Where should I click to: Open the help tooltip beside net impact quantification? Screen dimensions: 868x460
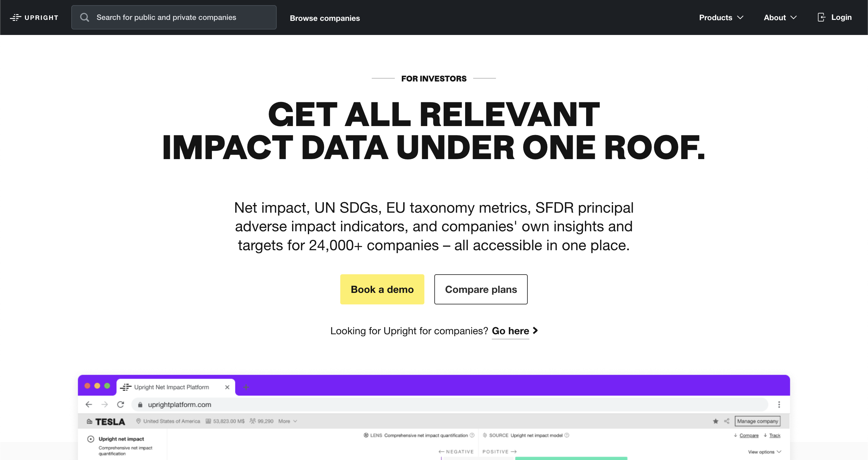click(x=473, y=435)
